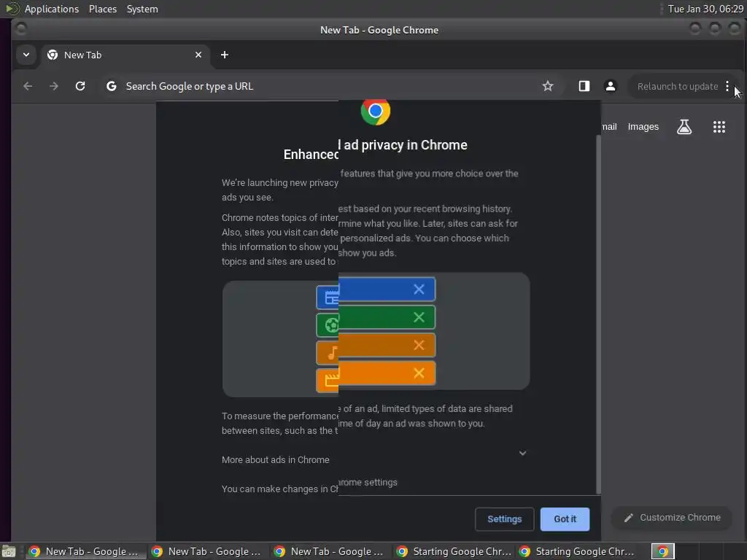Open the Applications menu
Image resolution: width=747 pixels, height=560 pixels.
[52, 9]
